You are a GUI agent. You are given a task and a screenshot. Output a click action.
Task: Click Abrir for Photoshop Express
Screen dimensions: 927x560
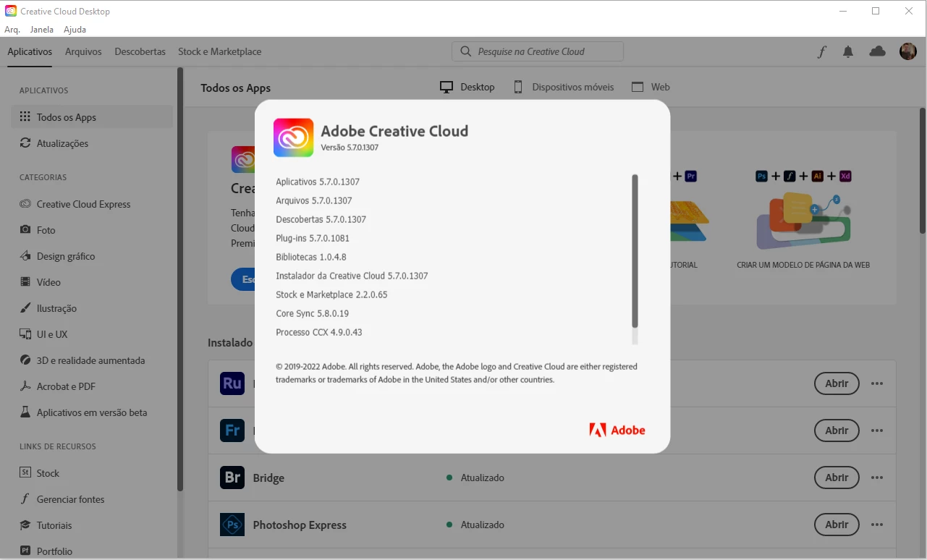click(837, 525)
